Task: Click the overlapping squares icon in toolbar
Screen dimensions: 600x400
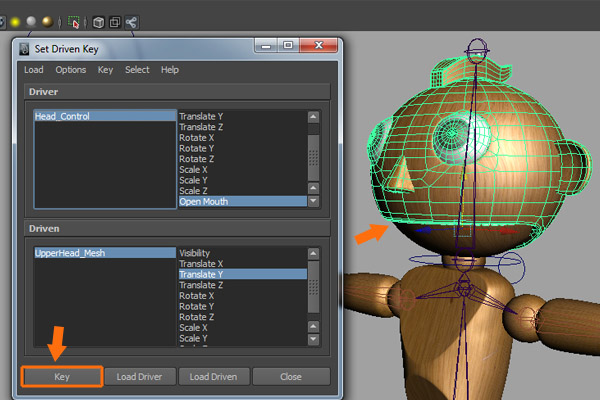Action: (x=115, y=21)
